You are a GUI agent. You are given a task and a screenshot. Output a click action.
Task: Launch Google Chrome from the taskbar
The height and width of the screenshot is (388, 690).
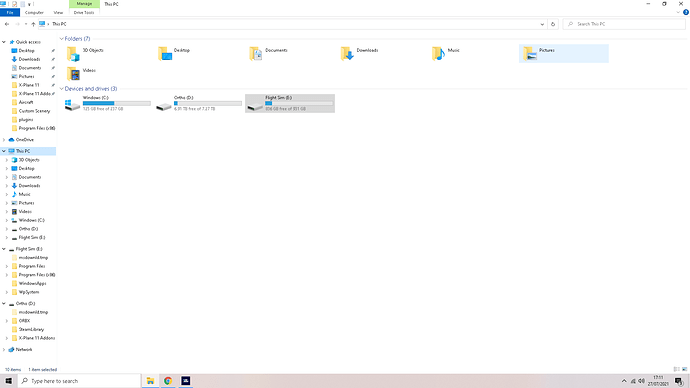pyautogui.click(x=168, y=381)
